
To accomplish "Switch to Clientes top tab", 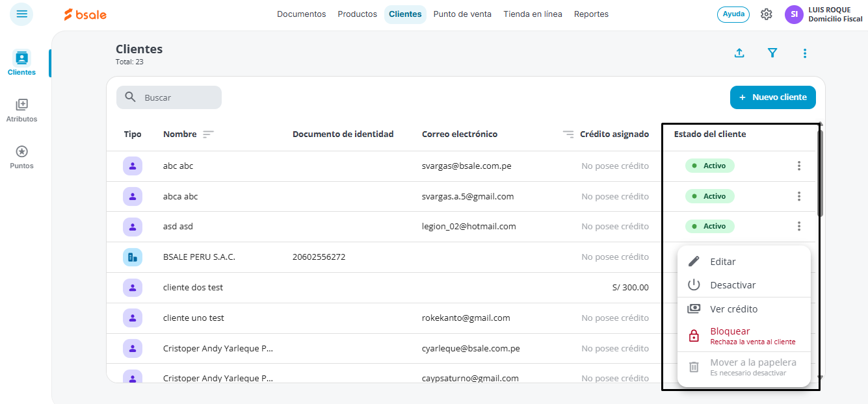I will 405,14.
